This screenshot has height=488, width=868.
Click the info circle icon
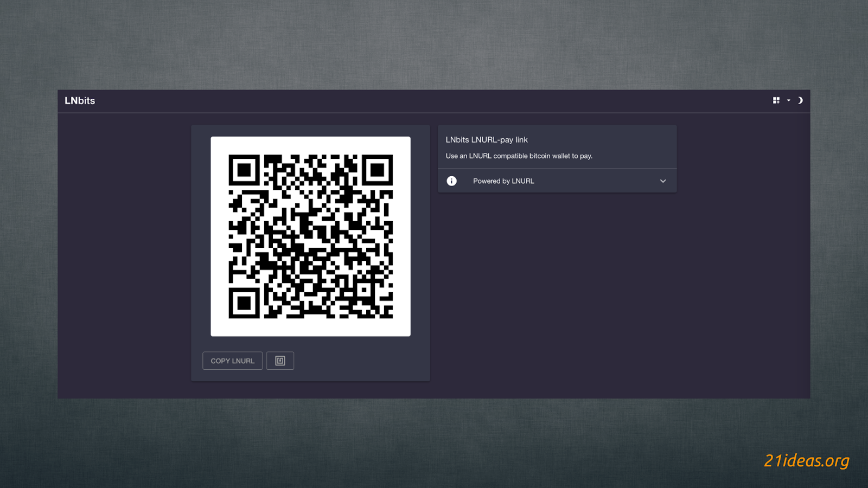click(x=451, y=181)
